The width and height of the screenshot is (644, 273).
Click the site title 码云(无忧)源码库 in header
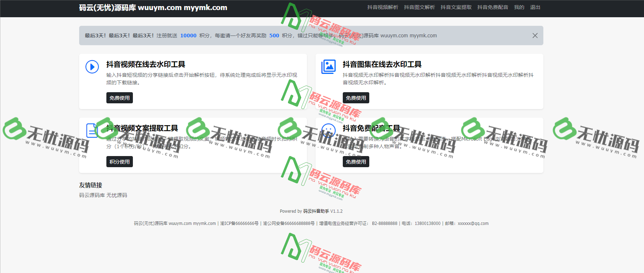(153, 8)
